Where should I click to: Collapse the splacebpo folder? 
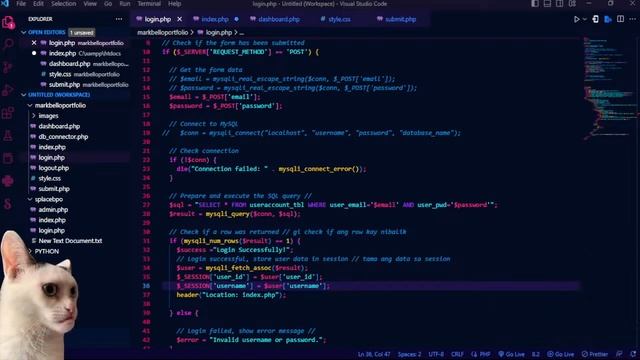(30, 199)
